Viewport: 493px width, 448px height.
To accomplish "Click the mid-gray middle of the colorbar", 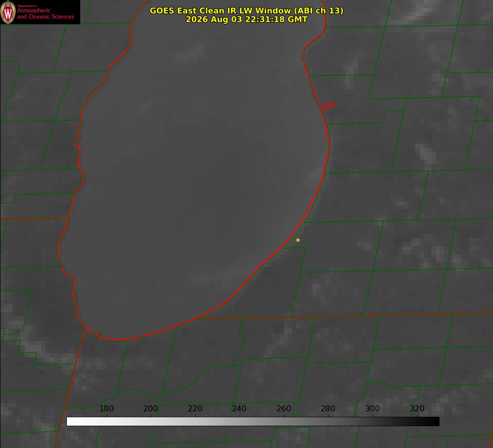I will coord(253,422).
